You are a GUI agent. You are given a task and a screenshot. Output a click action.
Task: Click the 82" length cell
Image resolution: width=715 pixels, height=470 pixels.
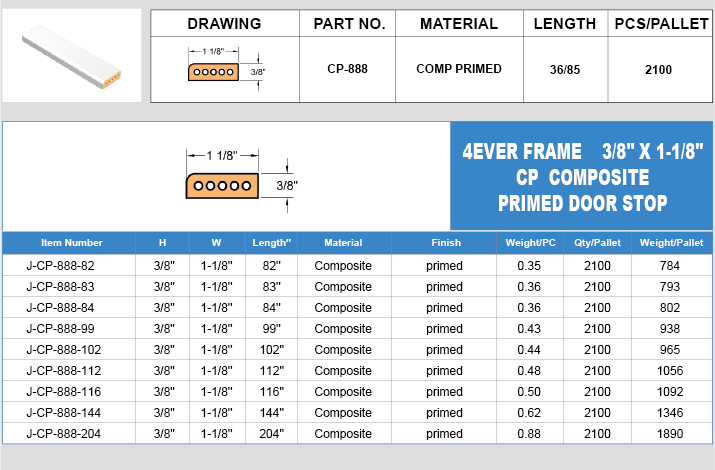tap(272, 266)
